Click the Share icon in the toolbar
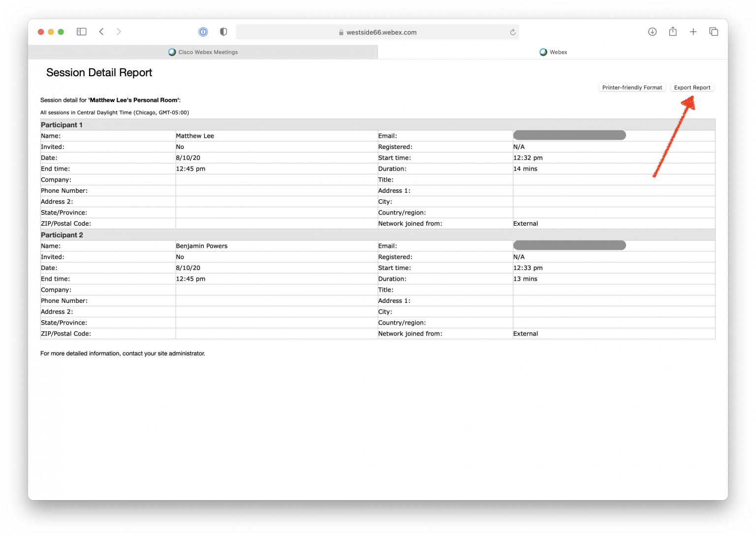 point(673,31)
